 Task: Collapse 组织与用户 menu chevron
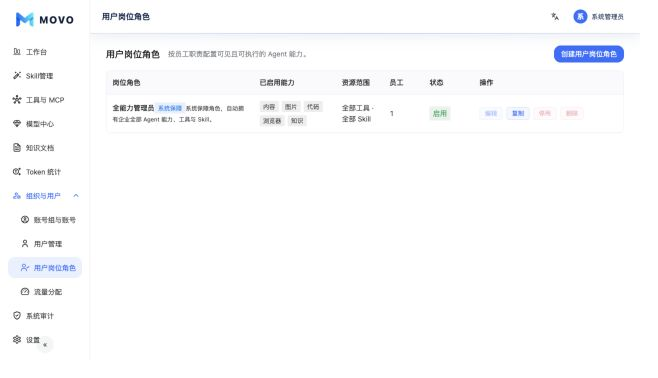tap(76, 196)
